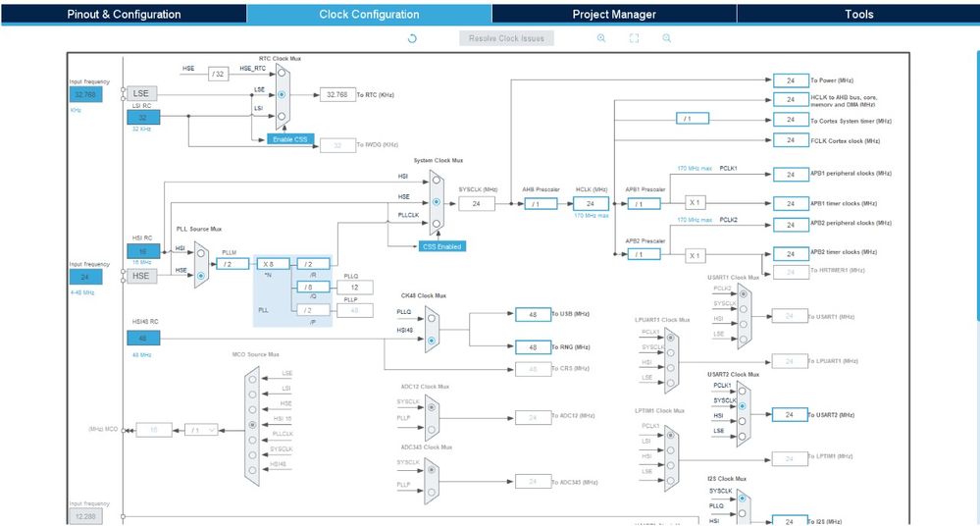This screenshot has height=526, width=980.
Task: Click the CSS Enabled button
Action: (x=441, y=246)
